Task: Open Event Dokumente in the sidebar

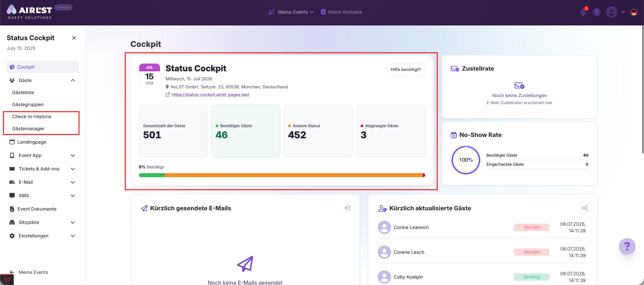Action: pyautogui.click(x=33, y=209)
